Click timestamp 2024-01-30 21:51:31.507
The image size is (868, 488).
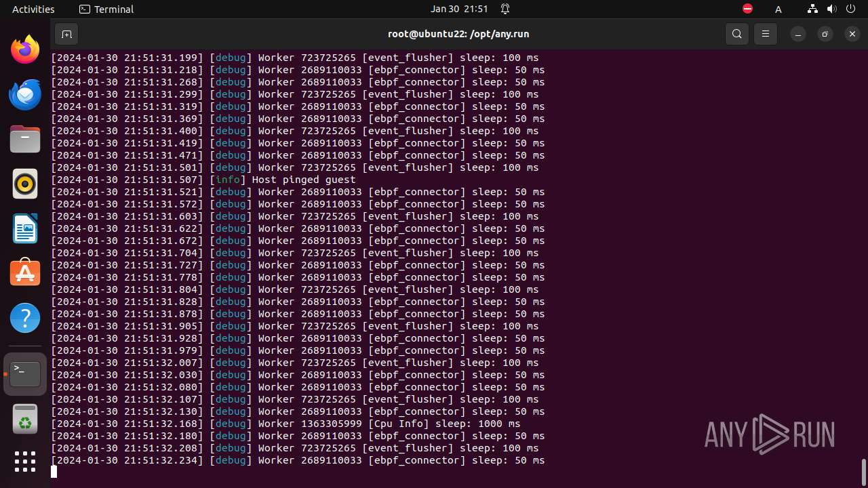point(127,180)
